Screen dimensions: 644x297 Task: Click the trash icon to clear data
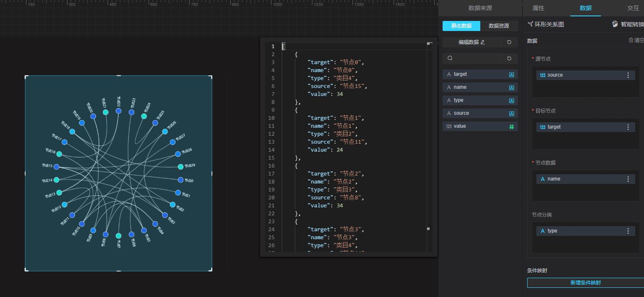[631, 40]
